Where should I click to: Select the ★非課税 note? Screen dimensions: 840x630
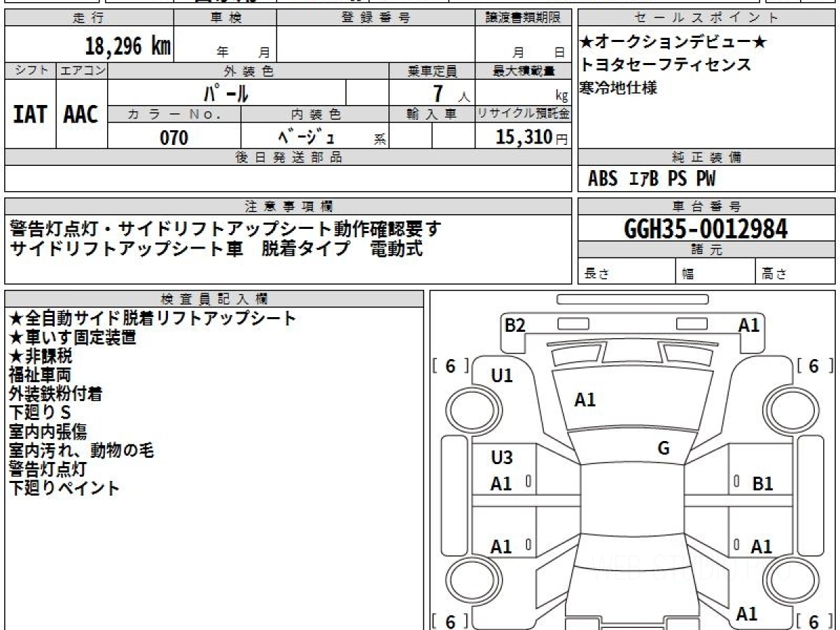[40, 356]
